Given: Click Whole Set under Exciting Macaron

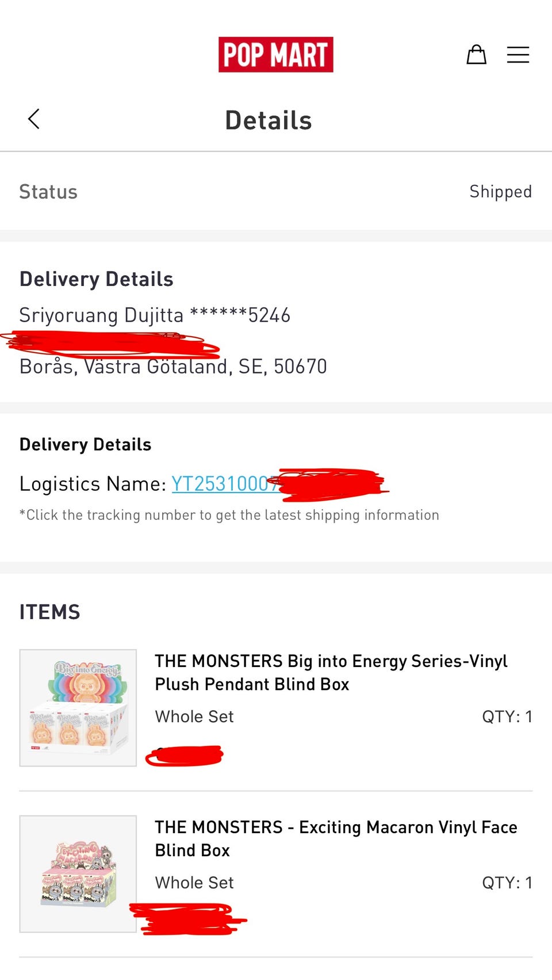Looking at the screenshot, I should coord(194,883).
